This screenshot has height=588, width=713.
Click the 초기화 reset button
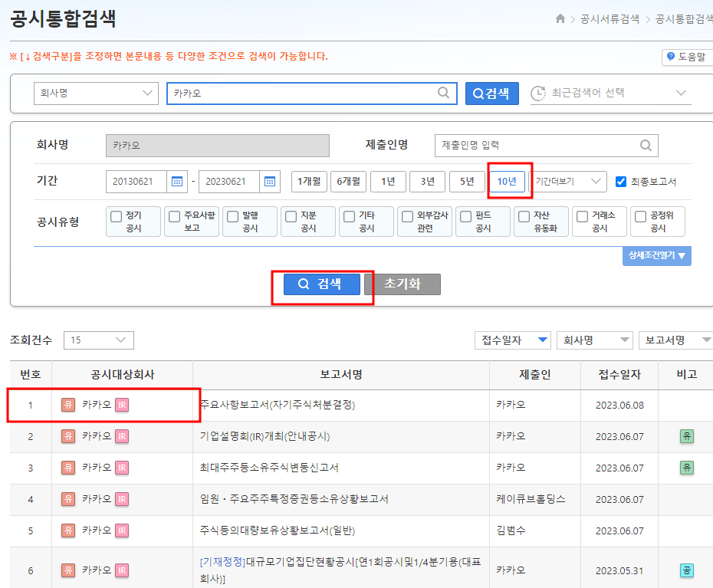(x=402, y=284)
